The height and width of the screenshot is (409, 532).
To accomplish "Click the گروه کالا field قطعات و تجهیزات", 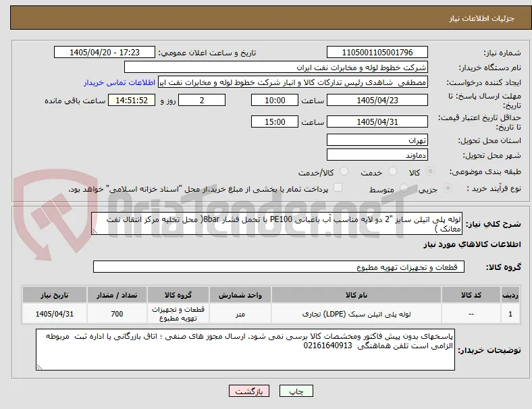I will tap(279, 267).
